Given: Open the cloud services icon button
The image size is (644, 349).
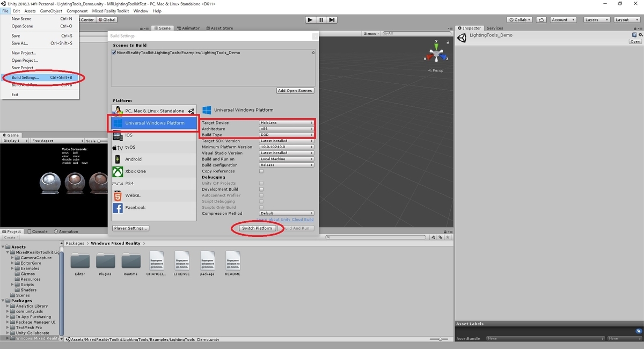Looking at the screenshot, I should 542,20.
